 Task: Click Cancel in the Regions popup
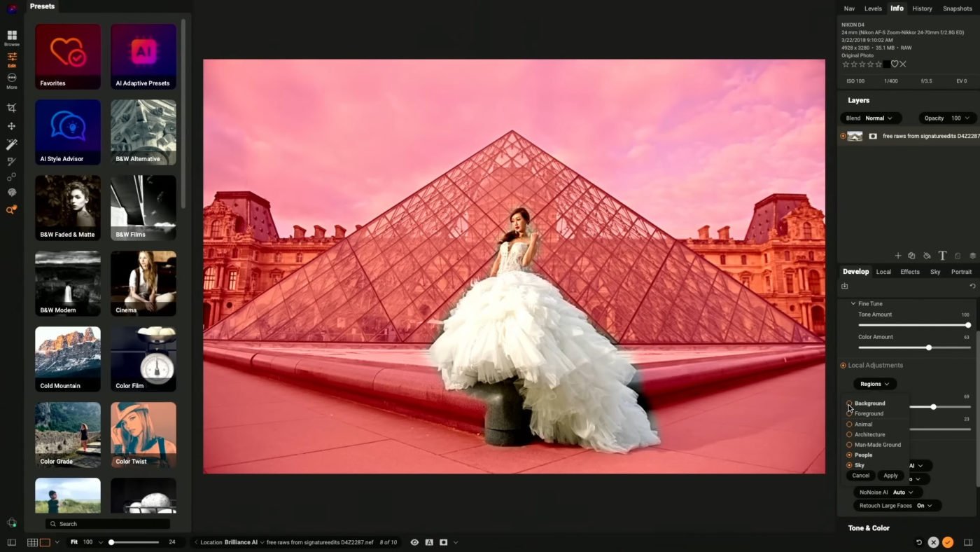[x=861, y=476]
